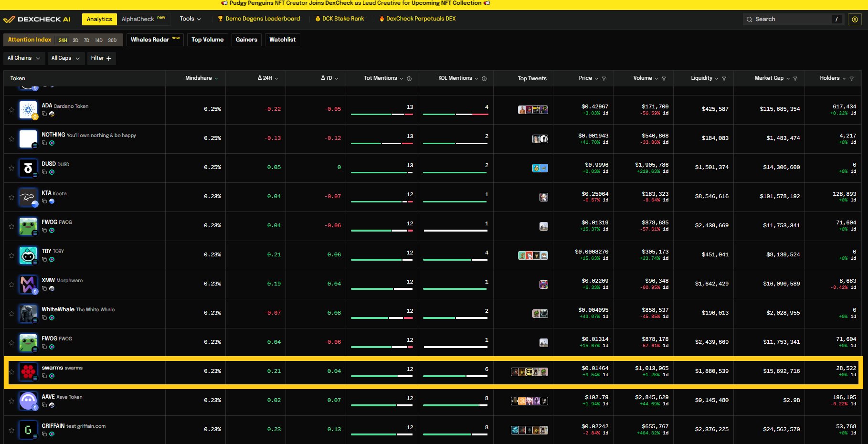Toggle the favorite star for AAVE
This screenshot has width=868, height=444.
[11, 401]
